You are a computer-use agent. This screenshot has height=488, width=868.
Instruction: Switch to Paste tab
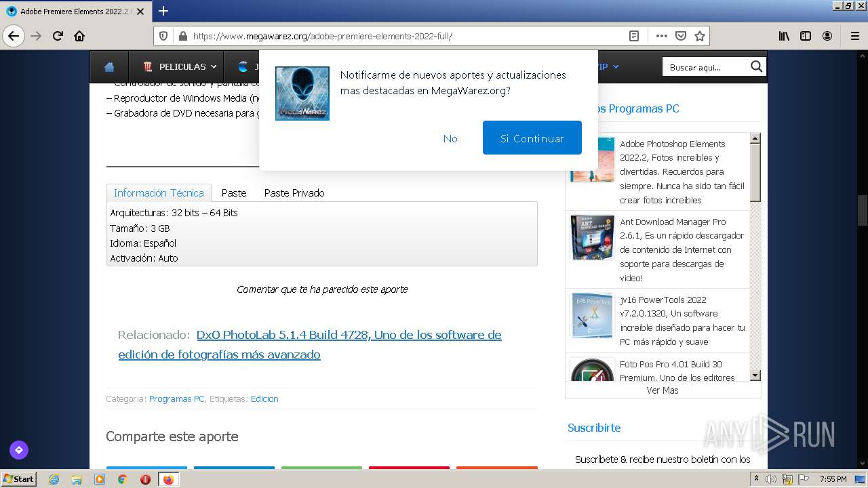[x=234, y=192]
